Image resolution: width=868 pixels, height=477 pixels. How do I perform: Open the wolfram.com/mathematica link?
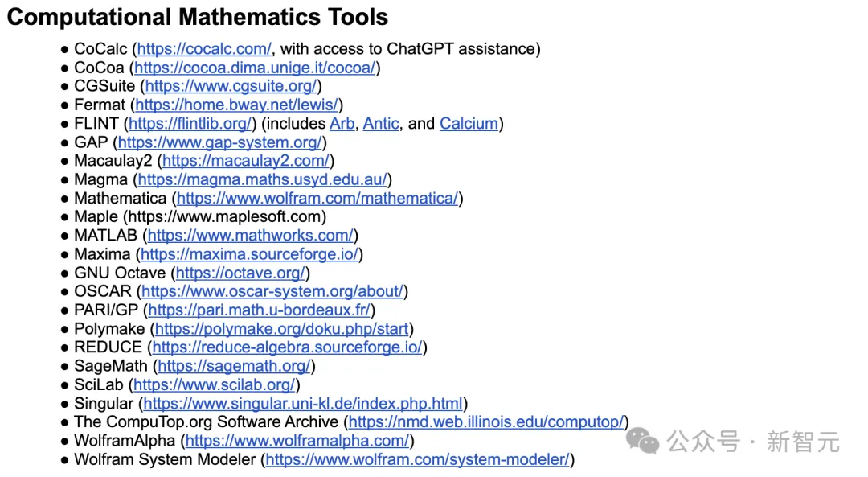317,199
